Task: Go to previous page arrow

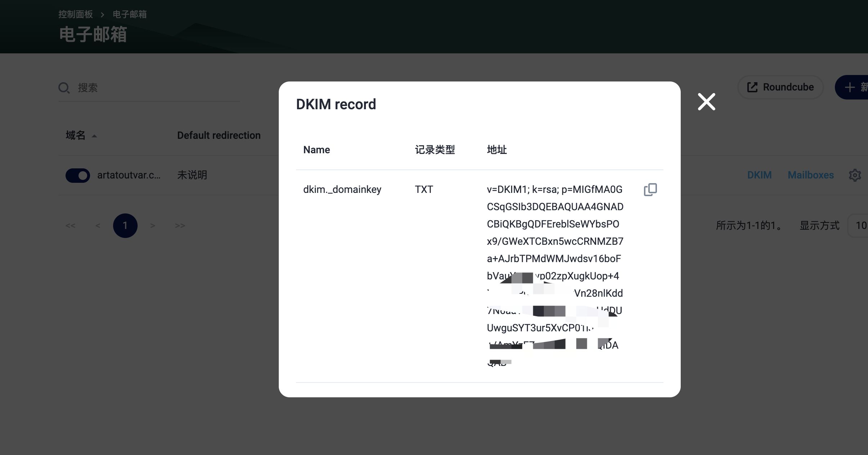Action: coord(98,226)
